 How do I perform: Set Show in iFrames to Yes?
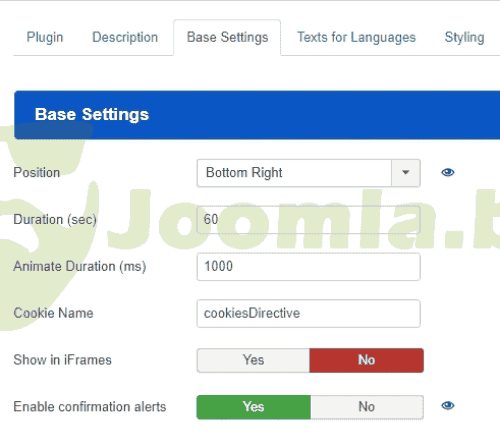[x=253, y=360]
